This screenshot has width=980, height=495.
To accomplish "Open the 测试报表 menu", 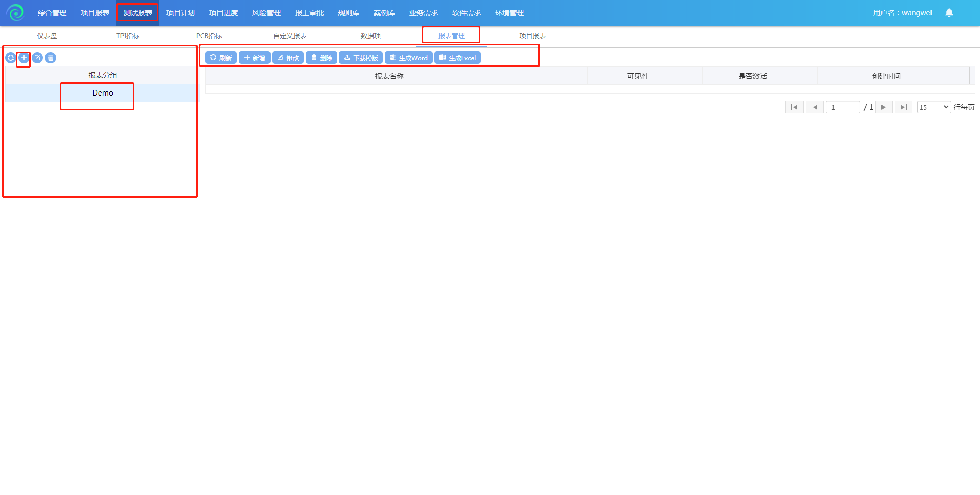I will point(138,13).
